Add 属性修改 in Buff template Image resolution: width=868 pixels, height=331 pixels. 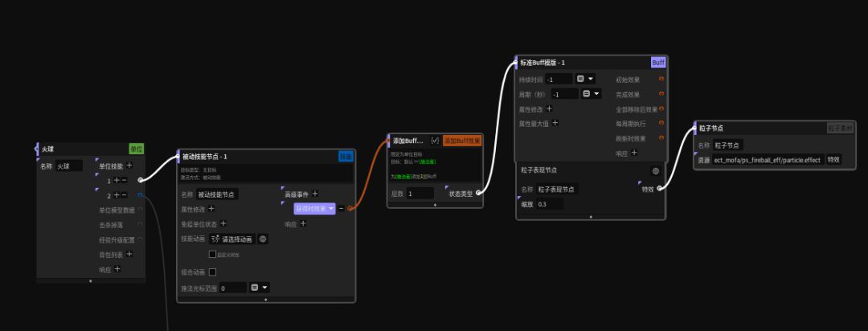point(549,108)
